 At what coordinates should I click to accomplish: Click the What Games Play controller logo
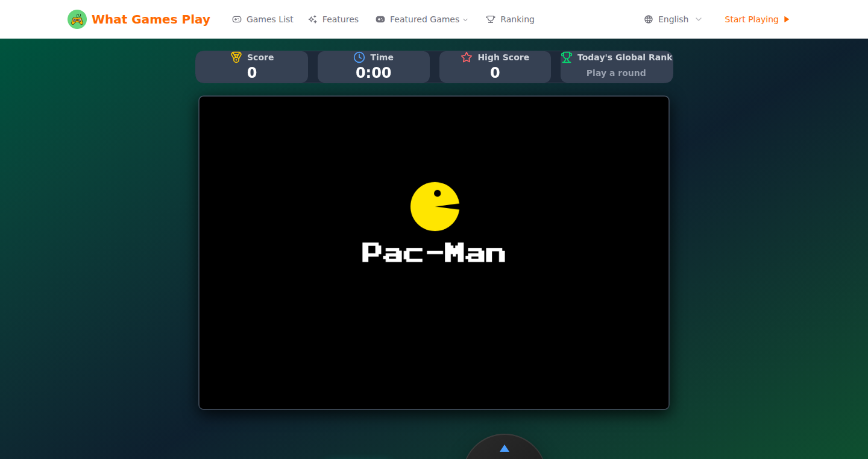pos(77,19)
